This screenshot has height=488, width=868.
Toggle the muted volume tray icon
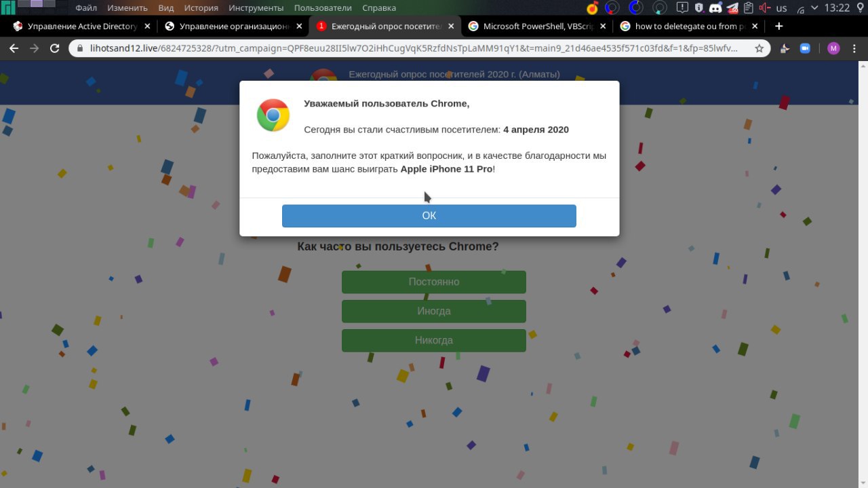click(765, 8)
